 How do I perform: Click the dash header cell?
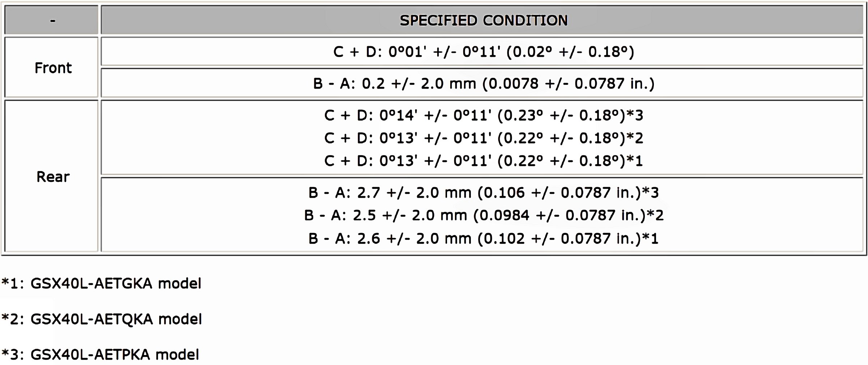53,21
